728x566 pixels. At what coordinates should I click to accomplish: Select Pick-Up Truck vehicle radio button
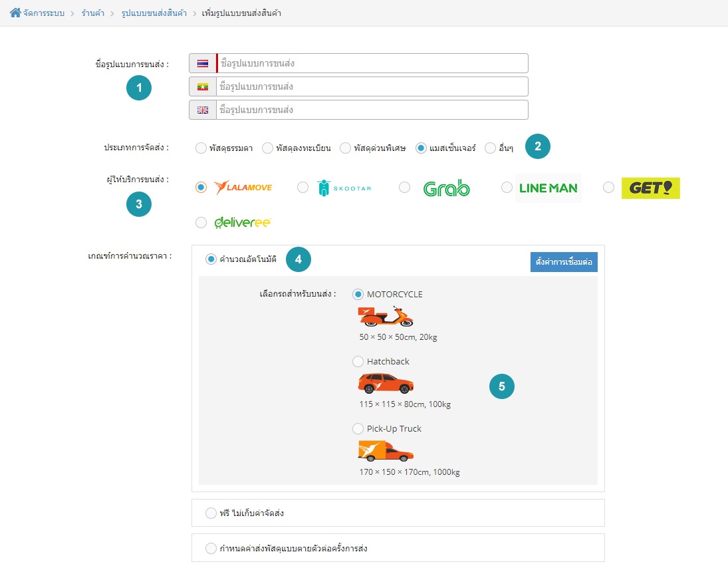click(358, 428)
